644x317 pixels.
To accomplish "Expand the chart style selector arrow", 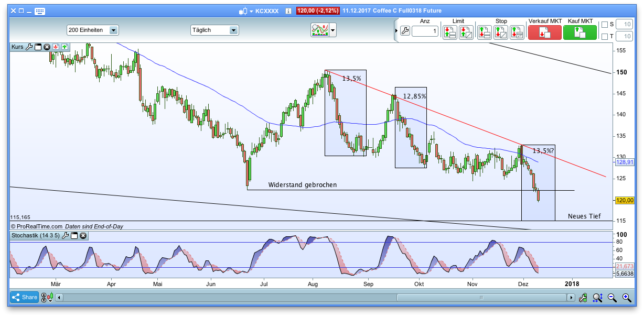I will tap(331, 30).
